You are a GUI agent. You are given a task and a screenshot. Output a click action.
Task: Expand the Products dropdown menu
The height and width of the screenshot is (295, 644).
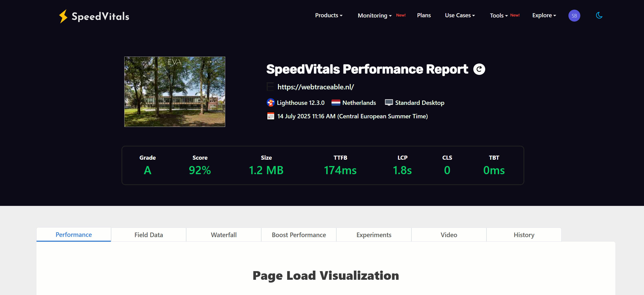(329, 15)
